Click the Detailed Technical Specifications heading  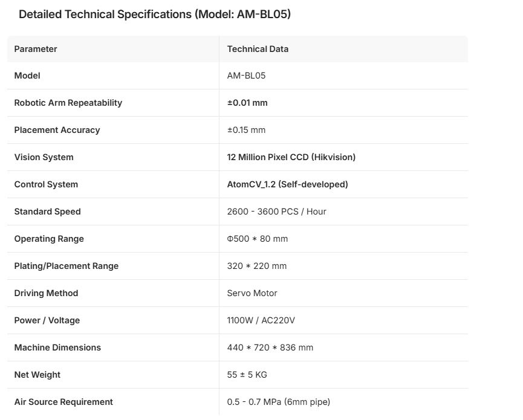(155, 15)
